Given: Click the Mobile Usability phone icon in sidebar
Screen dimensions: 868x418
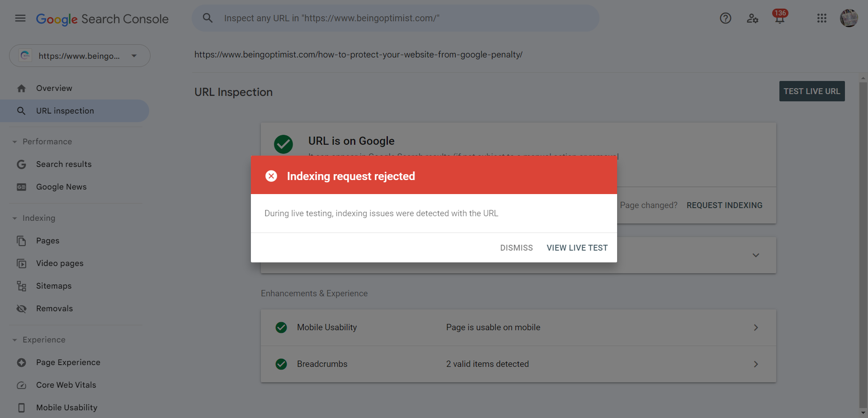Looking at the screenshot, I should pos(21,408).
